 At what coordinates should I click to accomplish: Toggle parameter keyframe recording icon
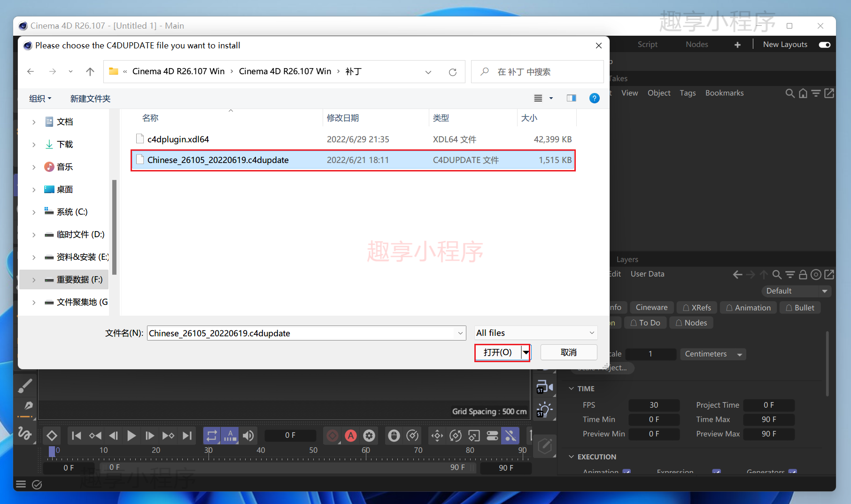tap(492, 436)
